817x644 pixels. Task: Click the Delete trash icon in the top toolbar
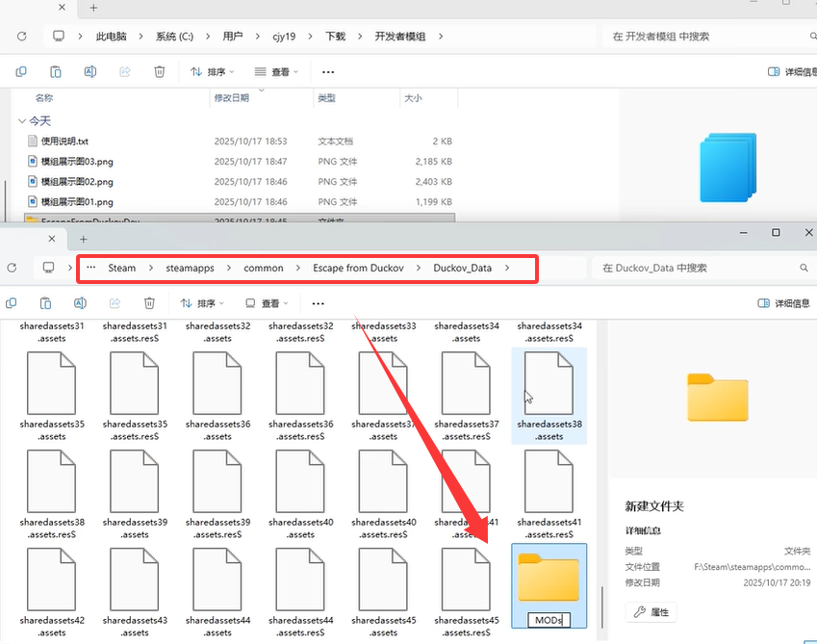pos(159,71)
